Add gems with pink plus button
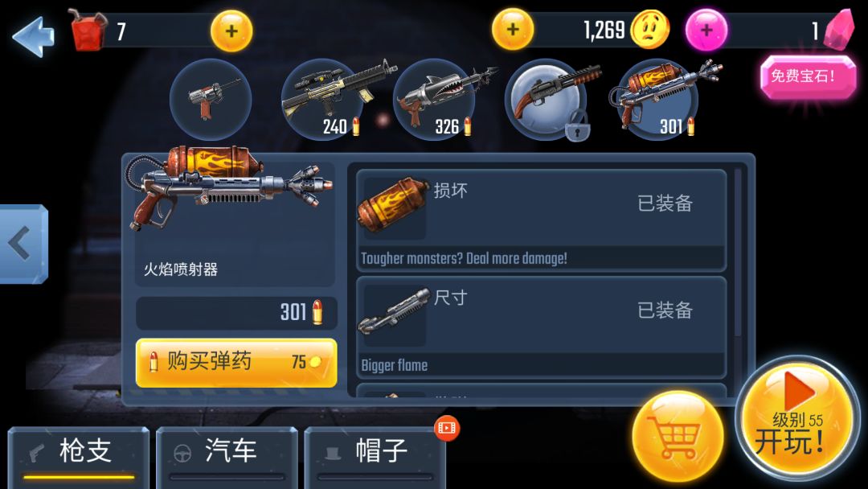 tap(706, 30)
